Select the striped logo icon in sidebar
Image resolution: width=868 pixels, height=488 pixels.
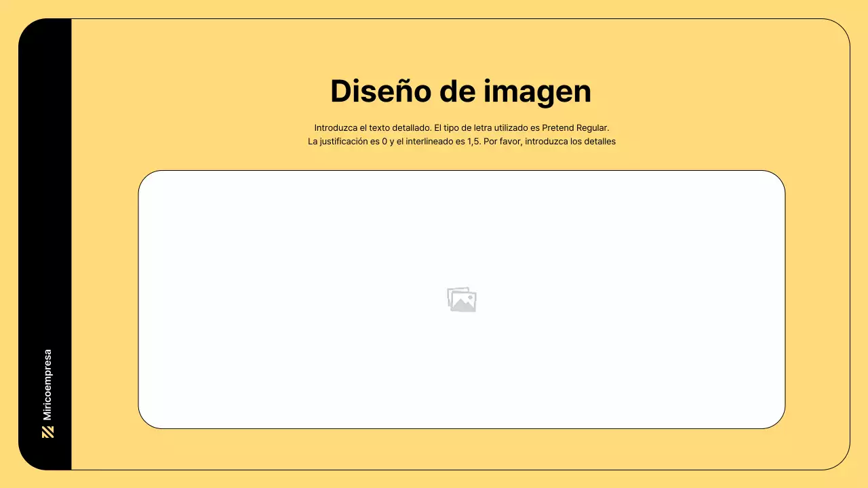[47, 432]
